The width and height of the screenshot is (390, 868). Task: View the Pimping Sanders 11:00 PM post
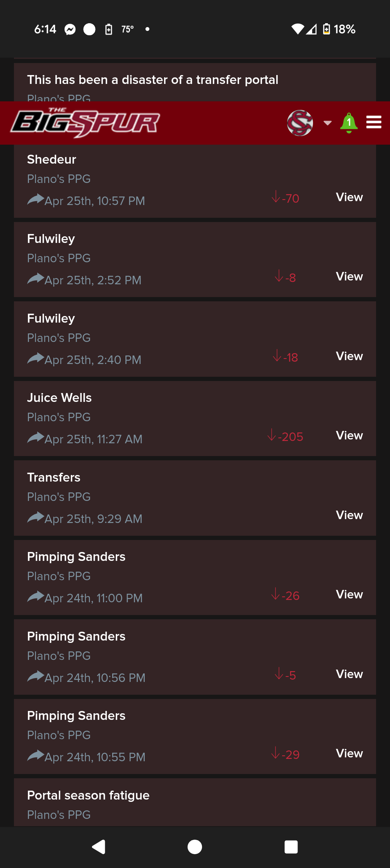[x=349, y=595]
